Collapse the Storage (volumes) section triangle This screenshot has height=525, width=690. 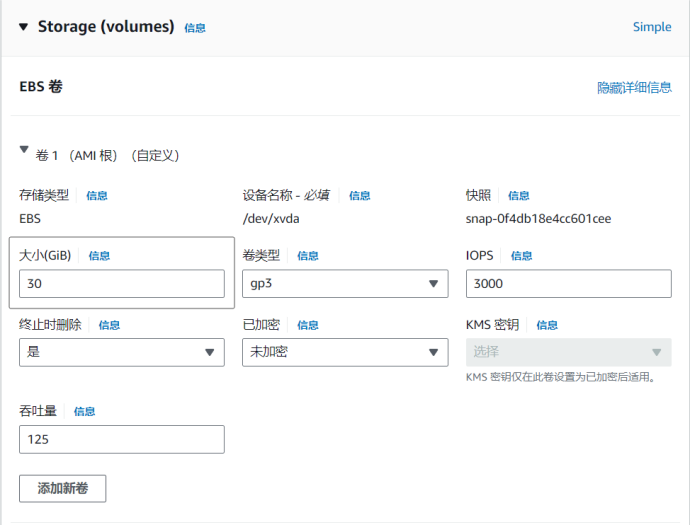point(24,27)
